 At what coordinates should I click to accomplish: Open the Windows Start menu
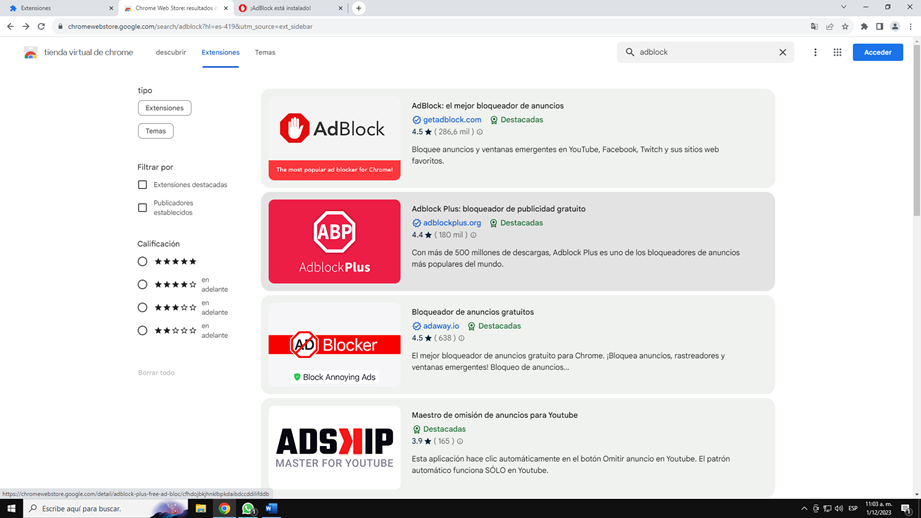point(11,509)
